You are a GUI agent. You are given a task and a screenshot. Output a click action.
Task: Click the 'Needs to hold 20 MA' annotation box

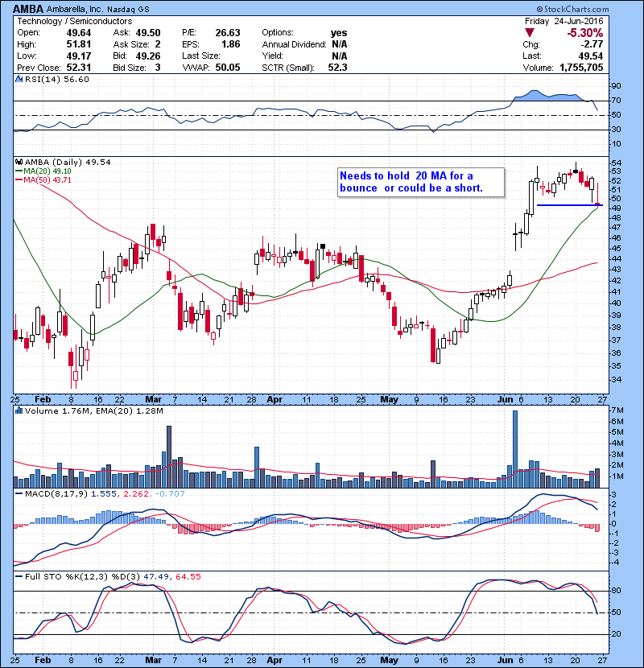coord(421,183)
